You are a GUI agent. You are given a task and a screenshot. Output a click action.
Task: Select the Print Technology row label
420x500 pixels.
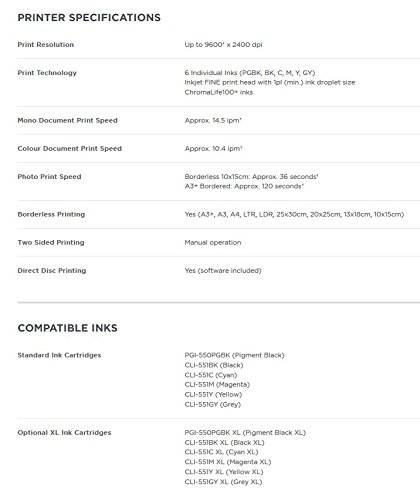[x=47, y=73]
